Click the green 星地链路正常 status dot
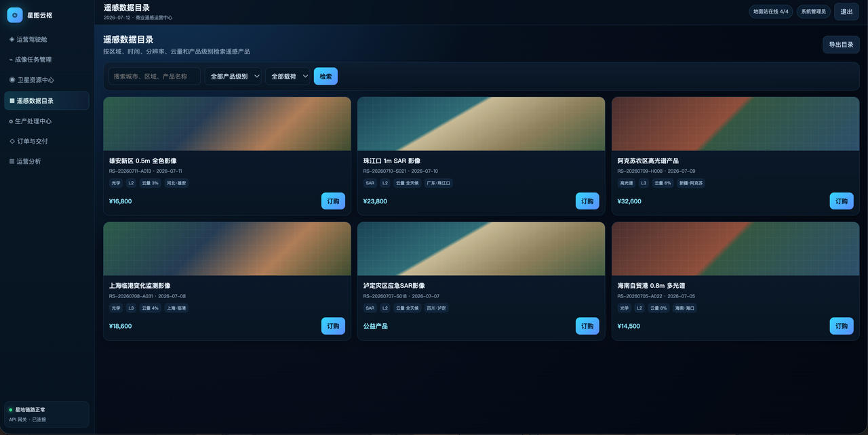The image size is (868, 435). point(11,410)
